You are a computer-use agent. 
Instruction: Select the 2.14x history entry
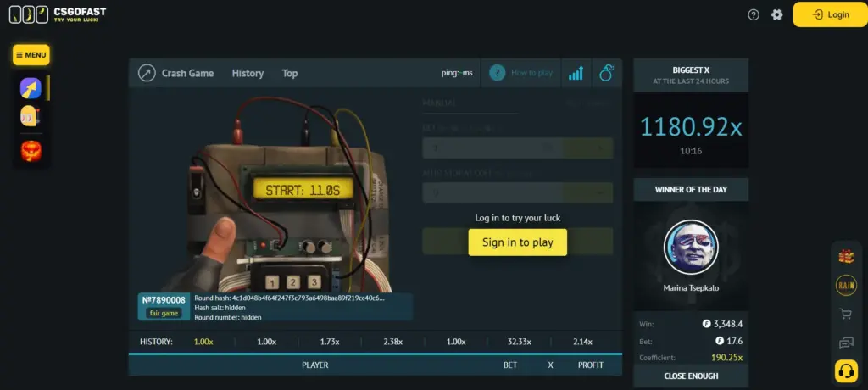tap(582, 342)
